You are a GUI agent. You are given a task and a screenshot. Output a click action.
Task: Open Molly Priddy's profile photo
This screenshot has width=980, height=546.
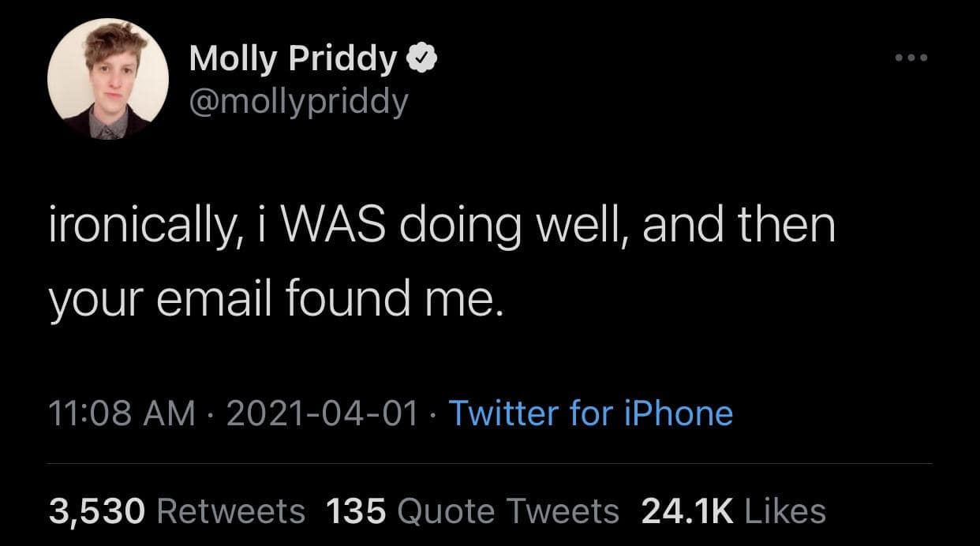tap(108, 79)
